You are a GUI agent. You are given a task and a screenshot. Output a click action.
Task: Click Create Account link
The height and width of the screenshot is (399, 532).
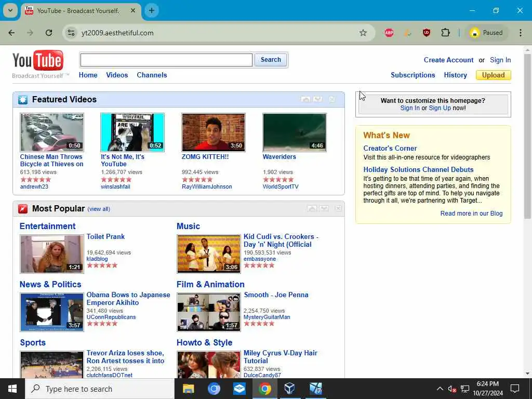[x=448, y=60]
